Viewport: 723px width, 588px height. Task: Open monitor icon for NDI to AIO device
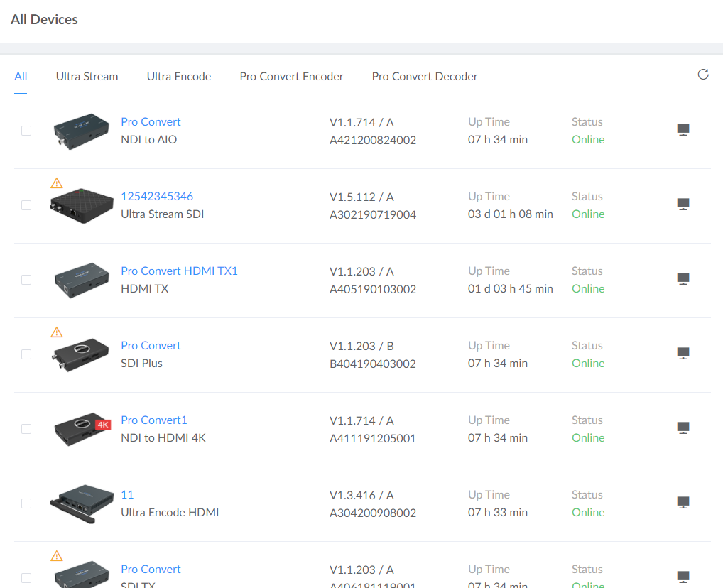[x=683, y=130]
